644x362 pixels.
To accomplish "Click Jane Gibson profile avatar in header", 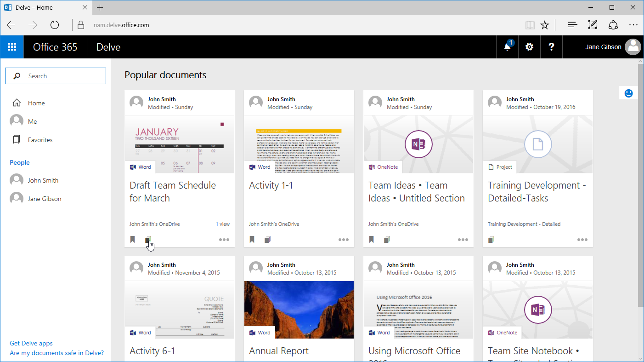I will coord(633,47).
